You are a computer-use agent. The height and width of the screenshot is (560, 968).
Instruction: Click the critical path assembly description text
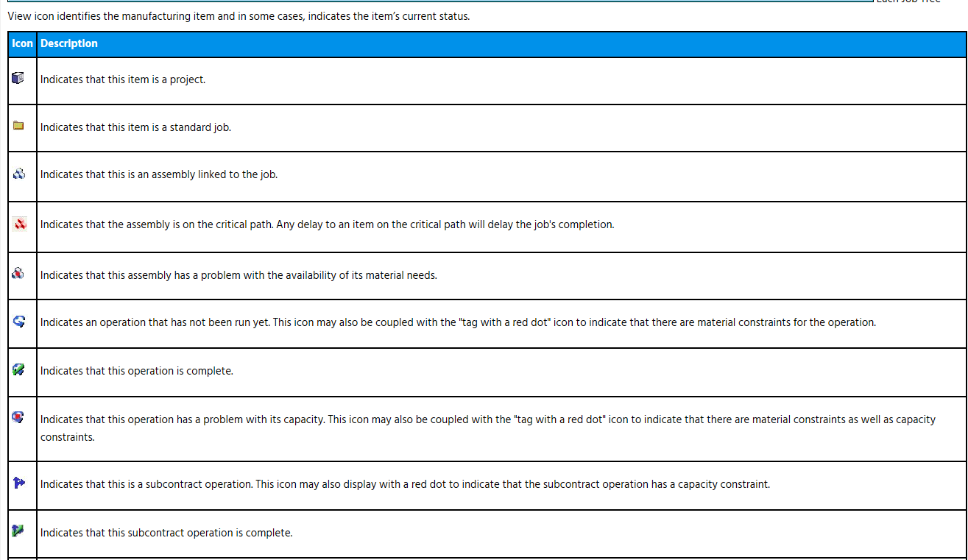(327, 224)
